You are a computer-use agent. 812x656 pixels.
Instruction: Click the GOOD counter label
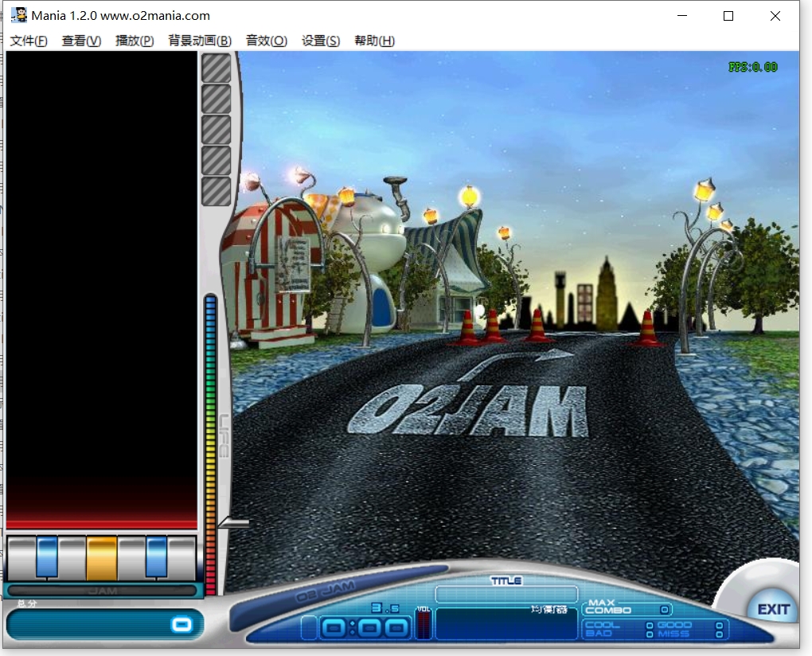click(674, 625)
